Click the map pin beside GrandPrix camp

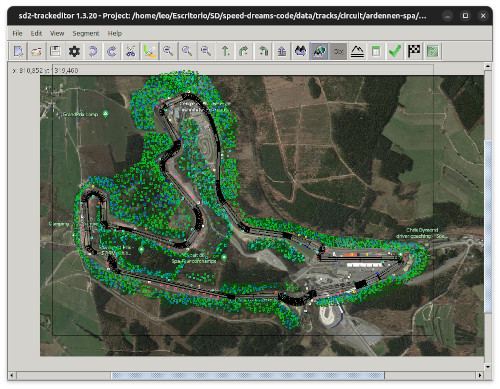105,114
